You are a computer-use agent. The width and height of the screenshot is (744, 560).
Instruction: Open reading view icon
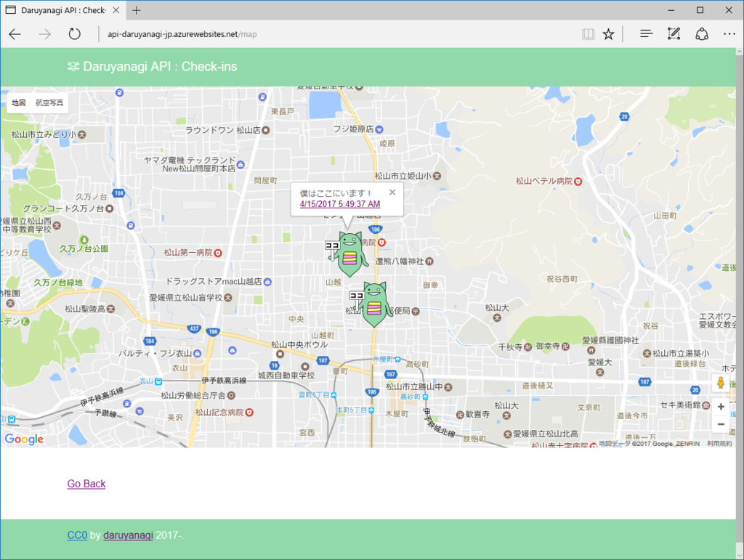pos(588,34)
